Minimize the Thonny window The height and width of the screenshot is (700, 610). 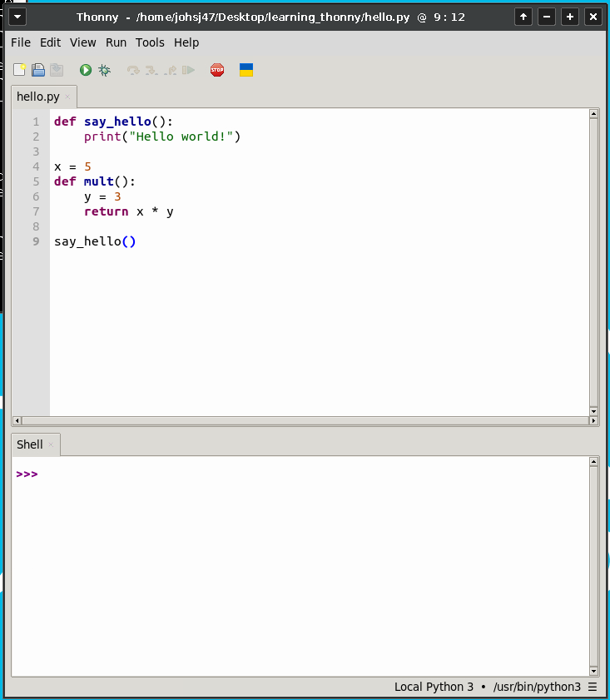tap(547, 17)
